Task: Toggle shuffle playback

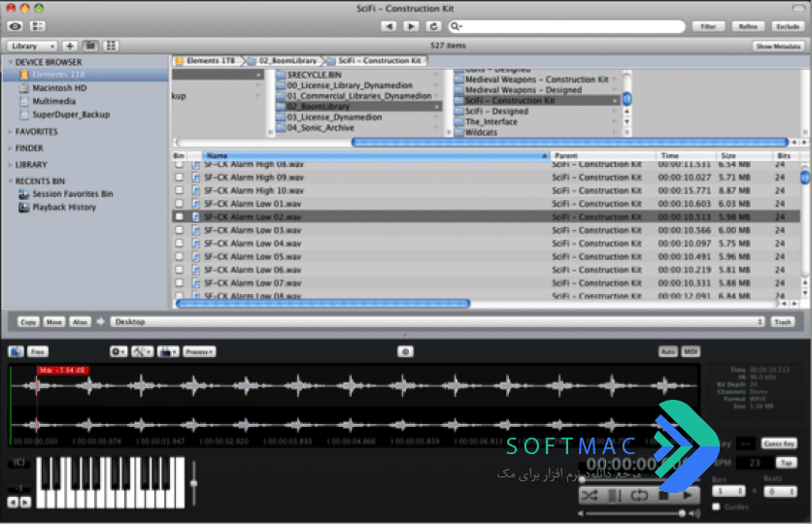Action: coord(590,496)
